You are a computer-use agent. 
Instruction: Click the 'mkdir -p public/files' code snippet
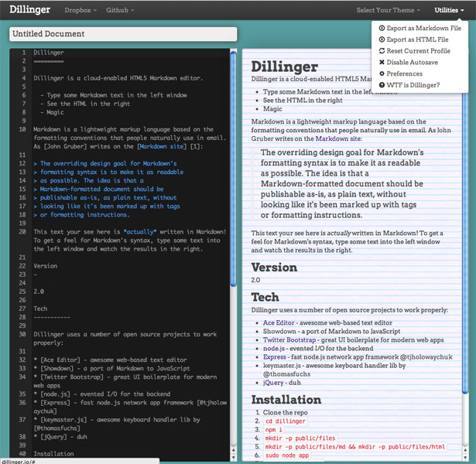pyautogui.click(x=300, y=438)
